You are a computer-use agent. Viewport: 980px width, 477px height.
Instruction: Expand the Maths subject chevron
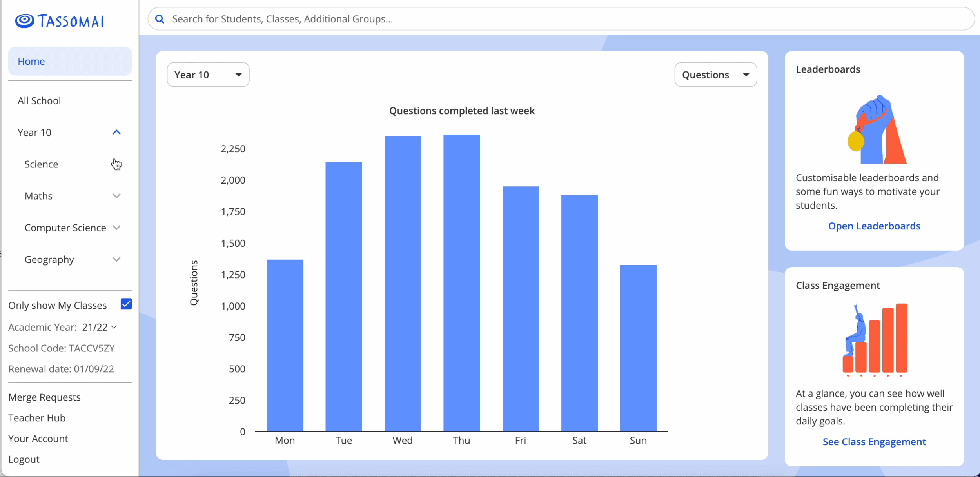[x=116, y=196]
